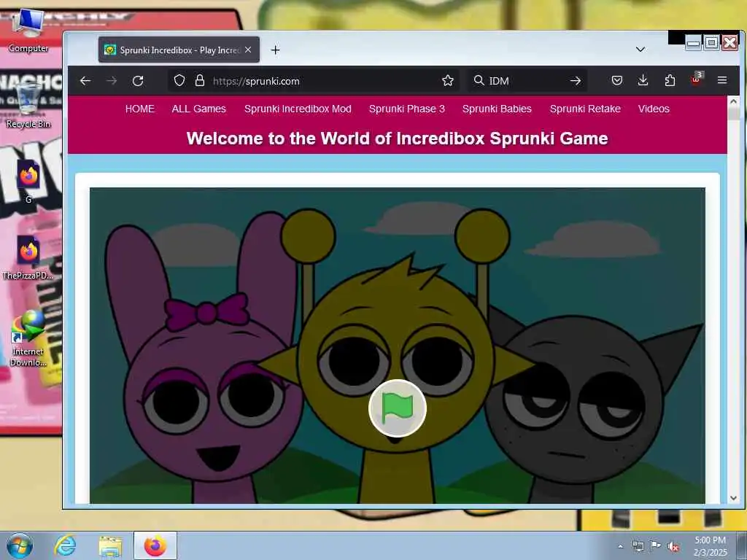Click the padlock site security icon
This screenshot has width=747, height=560.
pos(200,80)
